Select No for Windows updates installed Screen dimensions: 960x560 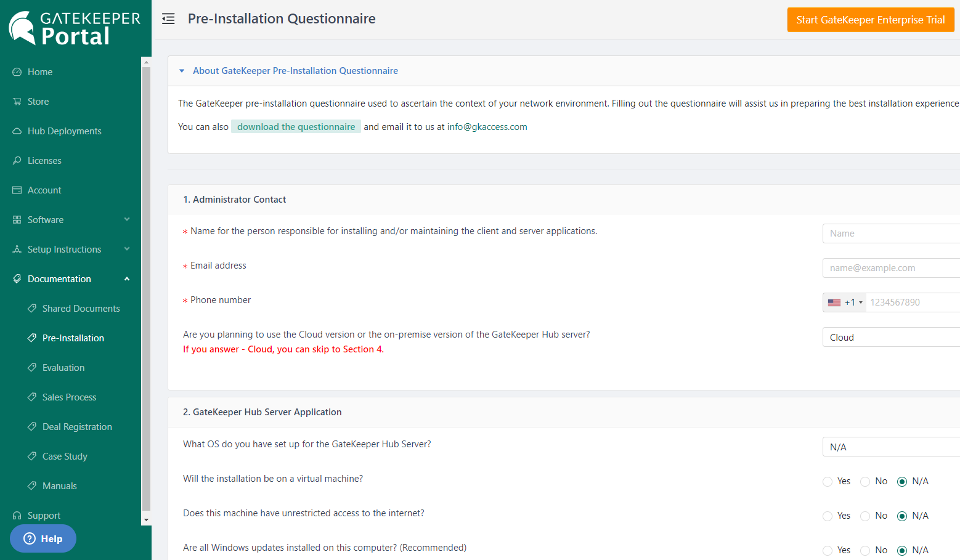(864, 550)
